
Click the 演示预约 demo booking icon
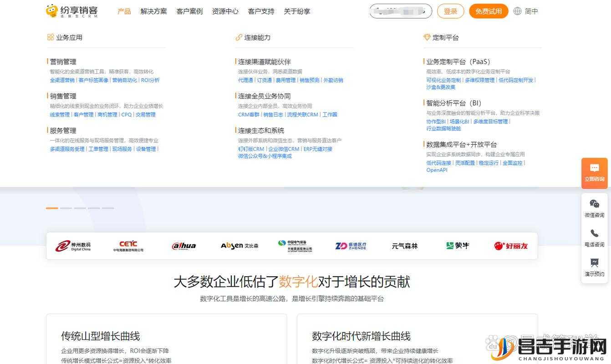pyautogui.click(x=594, y=263)
